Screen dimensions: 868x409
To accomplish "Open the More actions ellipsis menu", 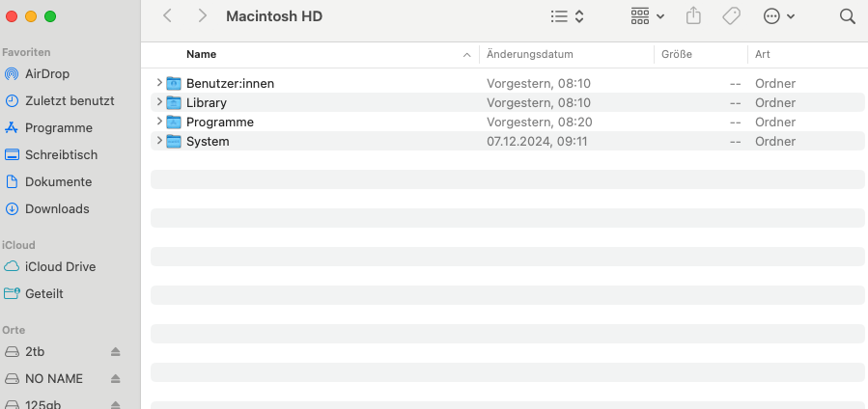I will [779, 16].
